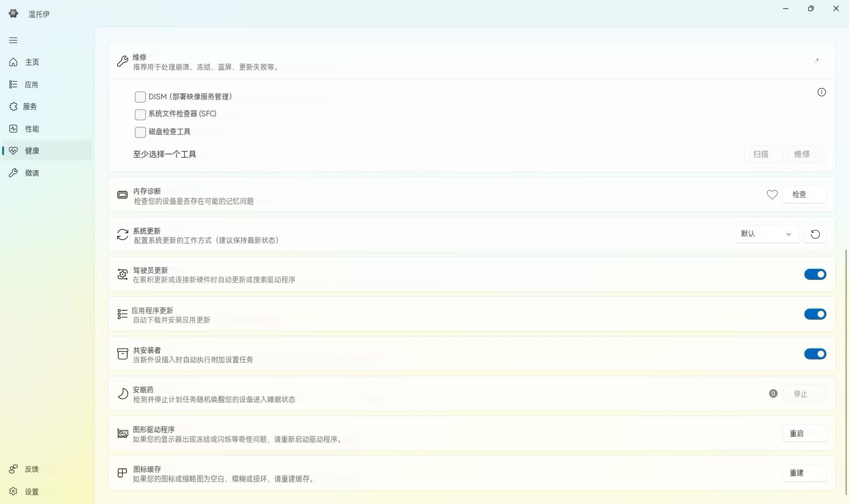The image size is (849, 504).
Task: Collapse the 维修 section chevron
Action: pos(817,61)
